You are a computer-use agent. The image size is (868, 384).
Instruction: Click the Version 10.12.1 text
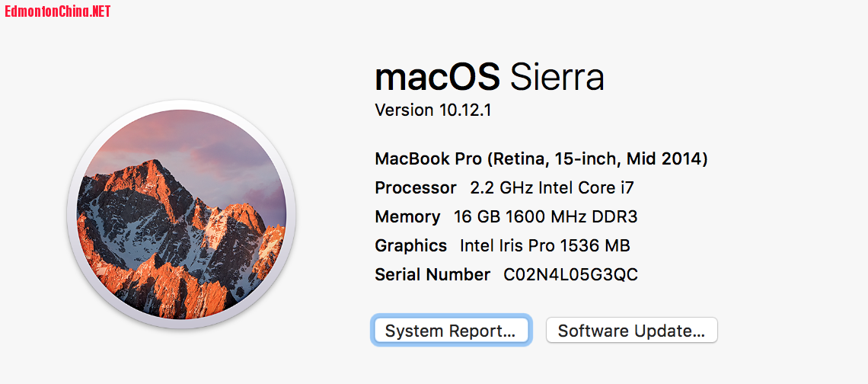pos(433,110)
